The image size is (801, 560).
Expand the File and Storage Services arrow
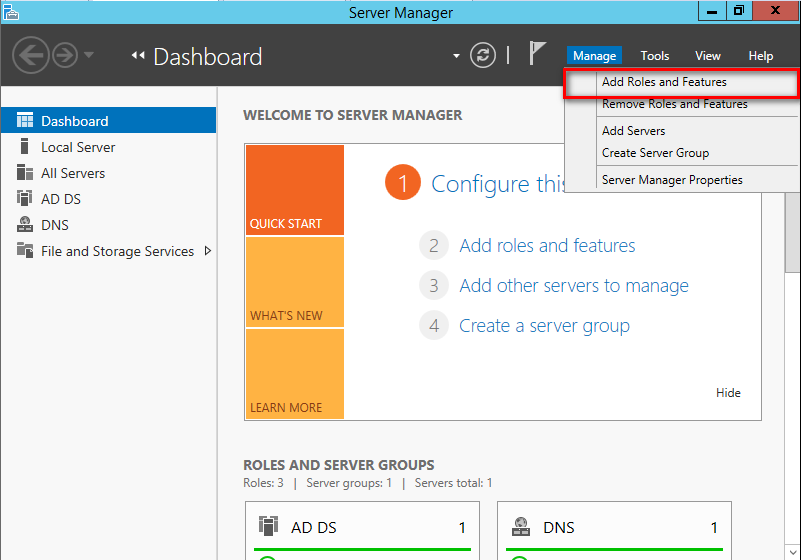207,251
